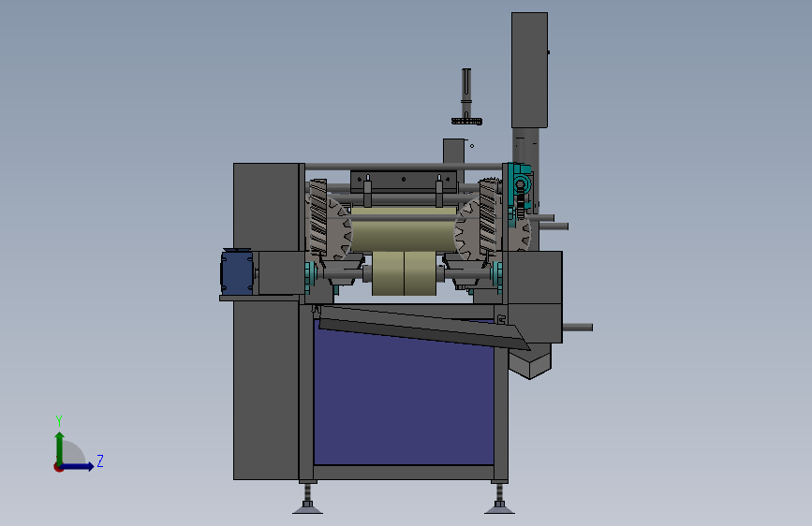Screen dimensions: 812x526
Task: Click the green Y axis arrow of triad
Action: pos(60,448)
